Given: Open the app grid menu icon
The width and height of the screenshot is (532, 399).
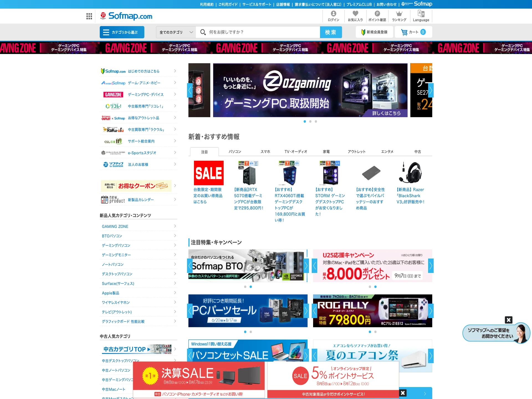Looking at the screenshot, I should pyautogui.click(x=89, y=16).
